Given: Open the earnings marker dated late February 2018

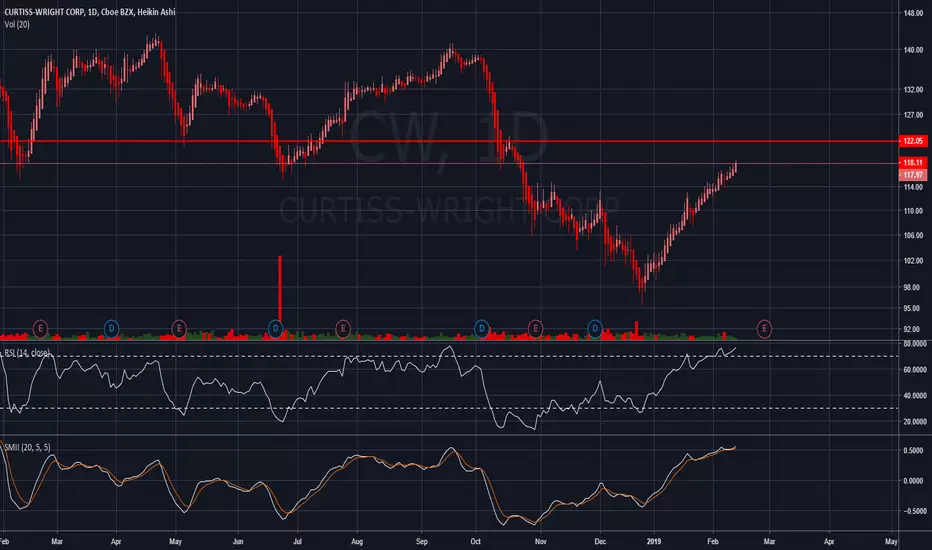Looking at the screenshot, I should tap(40, 328).
